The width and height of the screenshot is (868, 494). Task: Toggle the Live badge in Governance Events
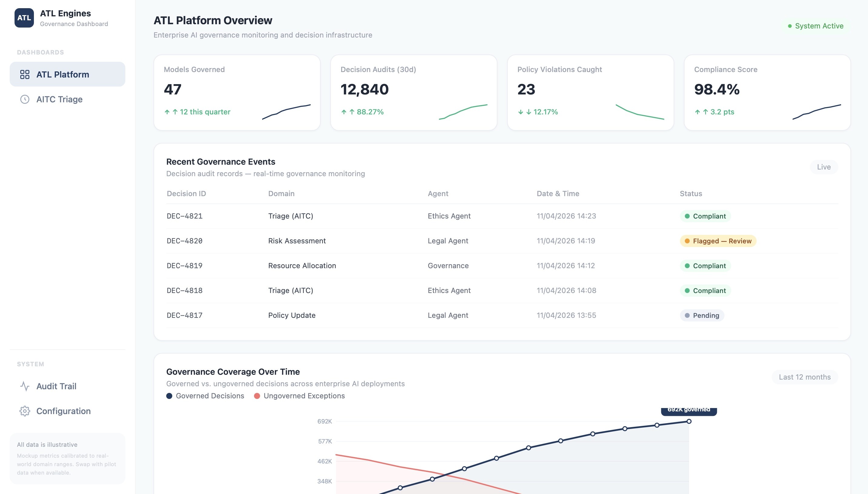823,167
